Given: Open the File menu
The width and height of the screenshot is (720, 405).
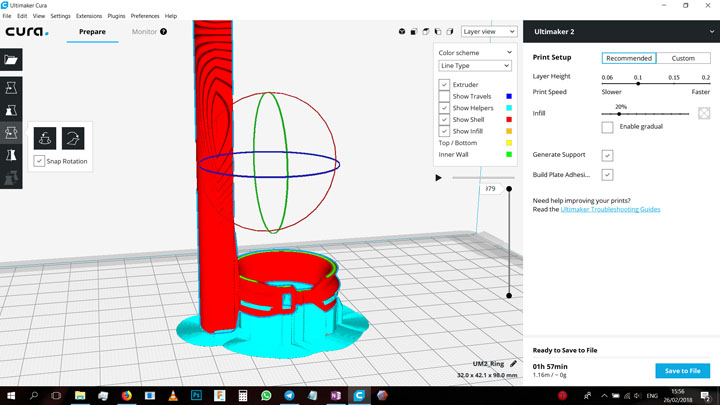Looking at the screenshot, I should coord(7,16).
